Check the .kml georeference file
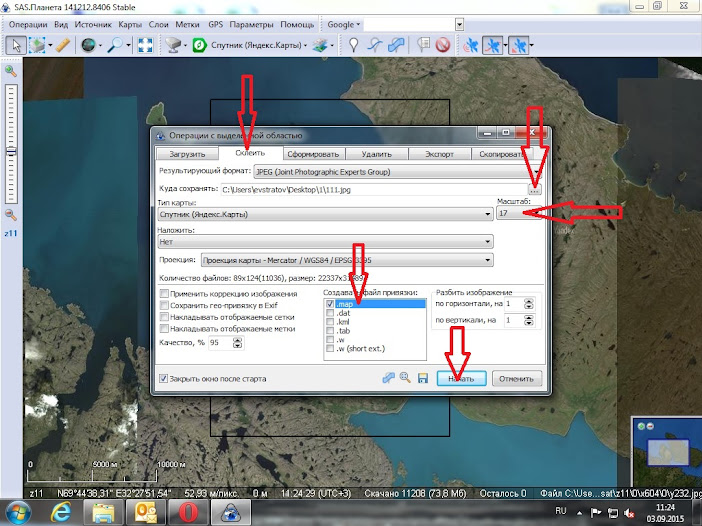The width and height of the screenshot is (702, 526). (330, 322)
